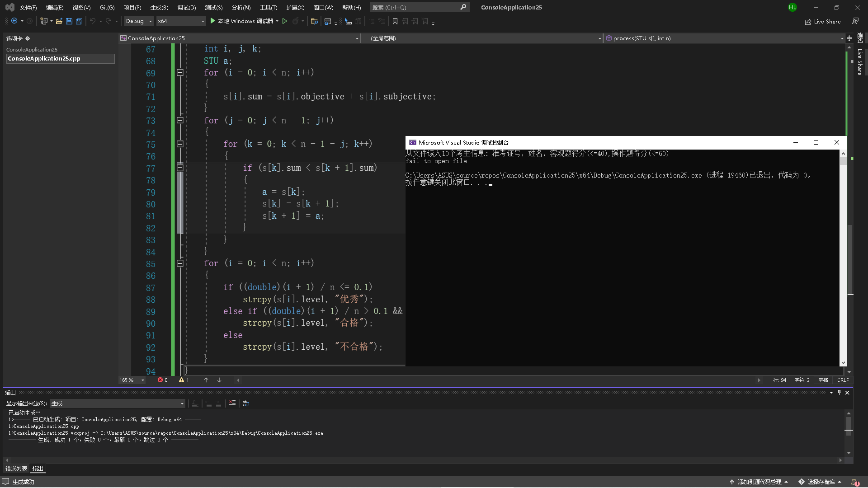Screen dimensions: 868x488
Task: Click Start Without Debugging green outline arrow
Action: pos(285,21)
